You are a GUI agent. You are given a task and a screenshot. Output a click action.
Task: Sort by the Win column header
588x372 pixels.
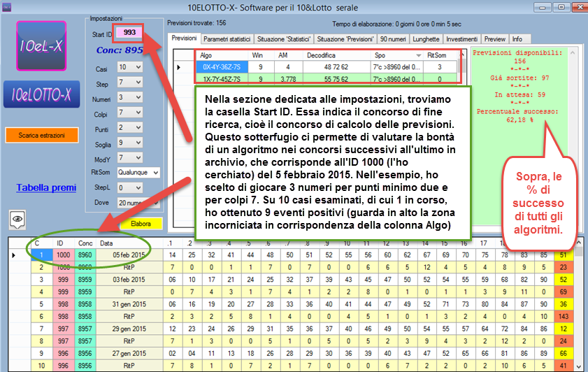pos(261,55)
